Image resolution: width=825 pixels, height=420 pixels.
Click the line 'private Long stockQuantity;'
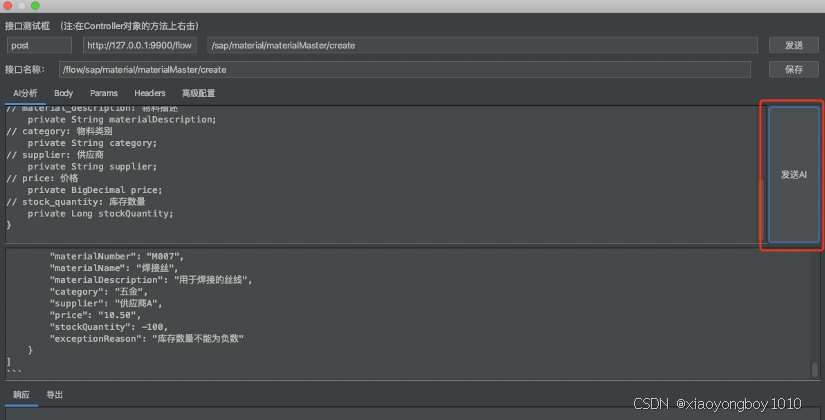tap(100, 214)
